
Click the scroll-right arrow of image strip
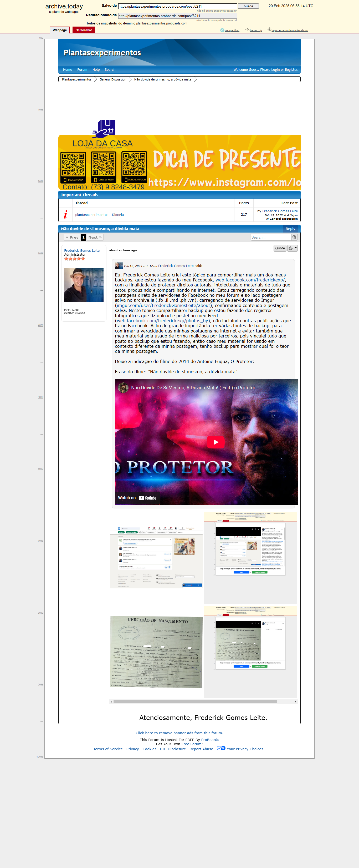point(295,702)
